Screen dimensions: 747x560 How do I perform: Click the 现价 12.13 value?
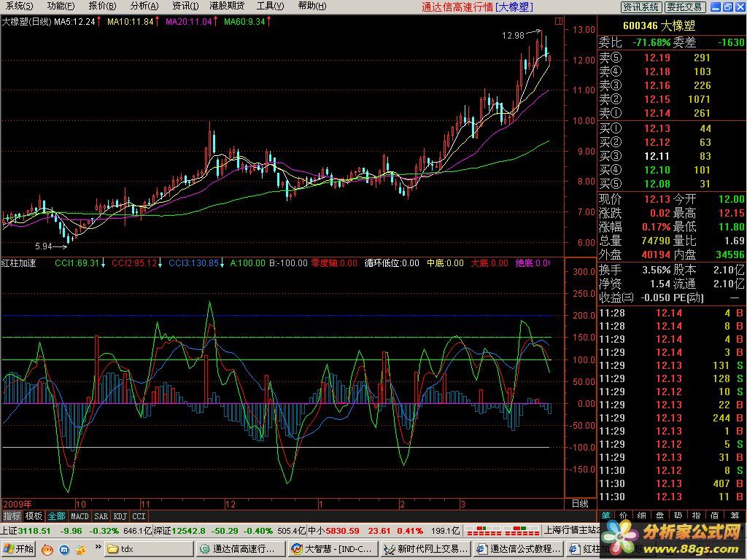click(x=657, y=199)
